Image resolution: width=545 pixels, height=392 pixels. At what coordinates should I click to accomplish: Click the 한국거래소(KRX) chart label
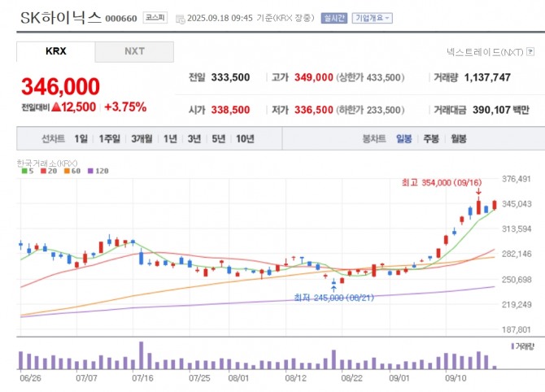(47, 163)
